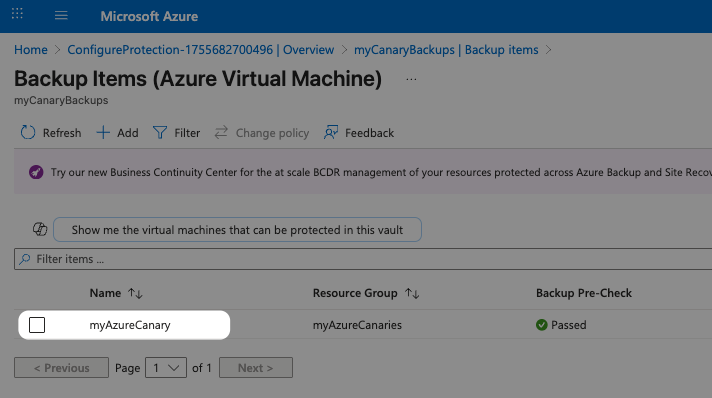Click the Next page button

[x=256, y=368]
